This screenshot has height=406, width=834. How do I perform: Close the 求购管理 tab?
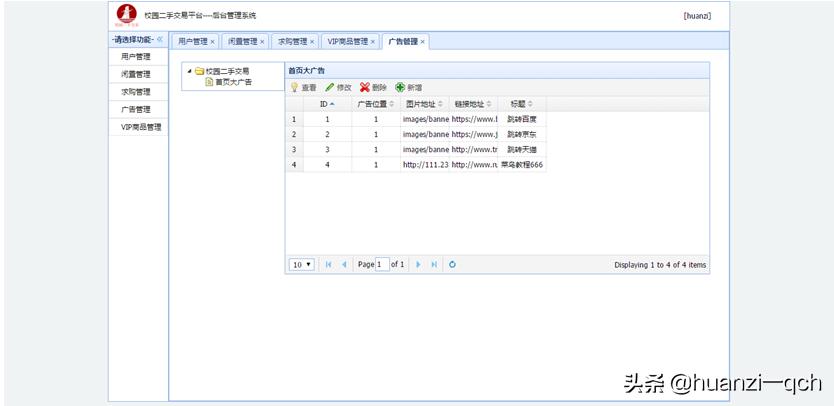312,42
